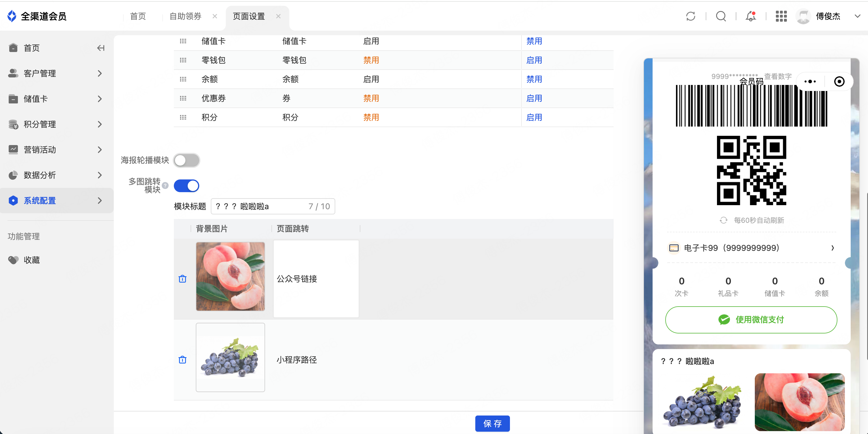Switch to the 首页 tab

point(138,16)
